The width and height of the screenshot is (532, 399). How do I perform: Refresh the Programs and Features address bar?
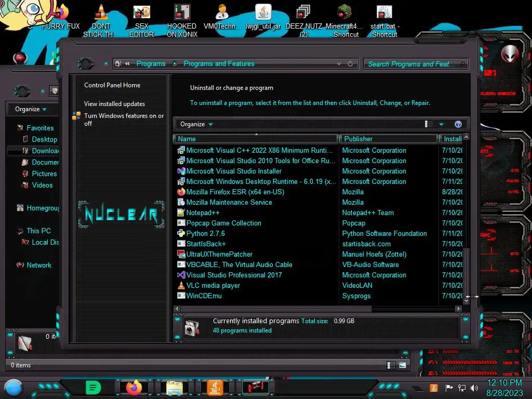(x=350, y=64)
